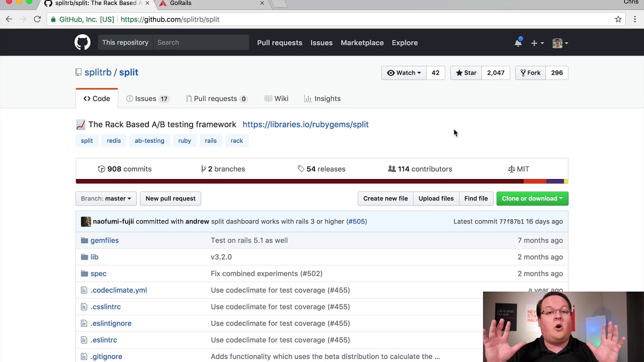The height and width of the screenshot is (362, 644).
Task: Open the plus create-new menu
Action: pos(537,43)
